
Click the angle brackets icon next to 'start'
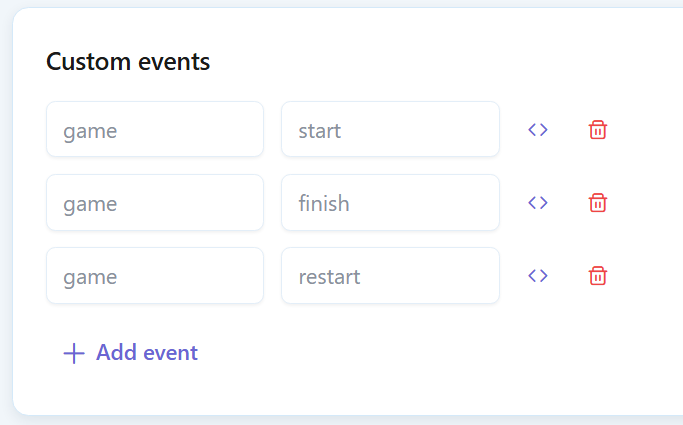coord(538,130)
